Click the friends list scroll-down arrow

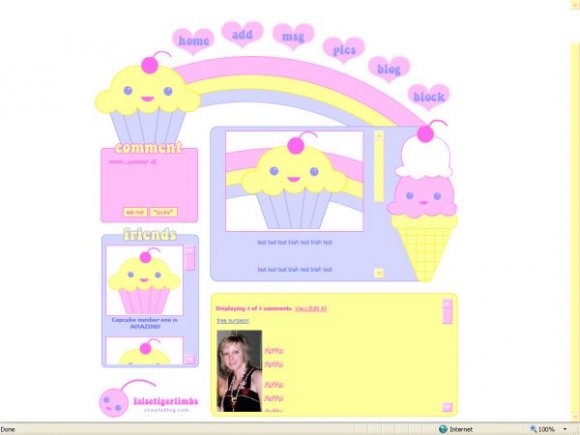[x=190, y=359]
